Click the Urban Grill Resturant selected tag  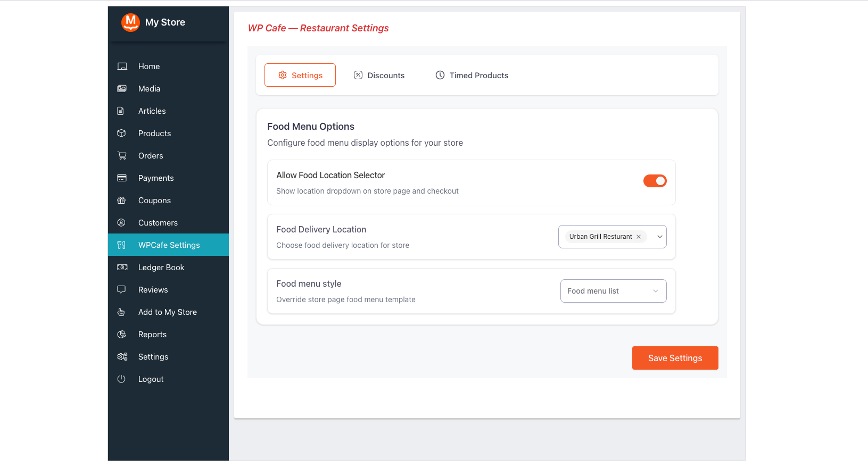(606, 237)
